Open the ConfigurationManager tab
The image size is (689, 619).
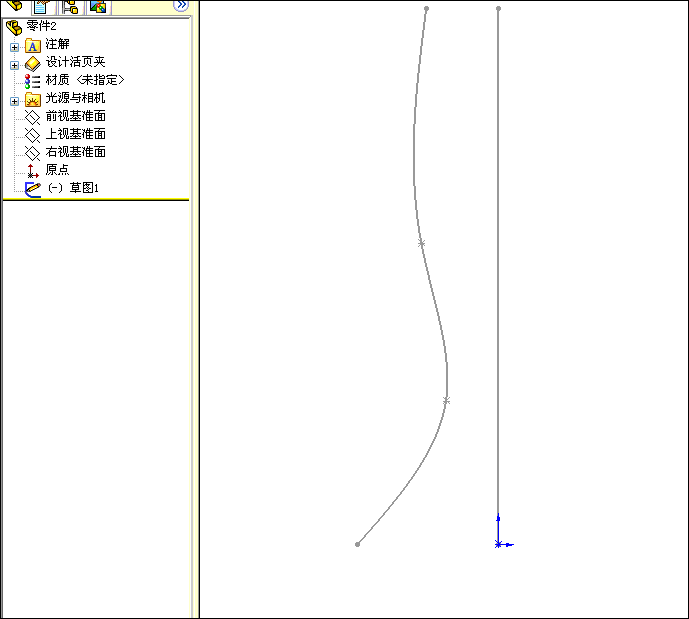point(70,6)
